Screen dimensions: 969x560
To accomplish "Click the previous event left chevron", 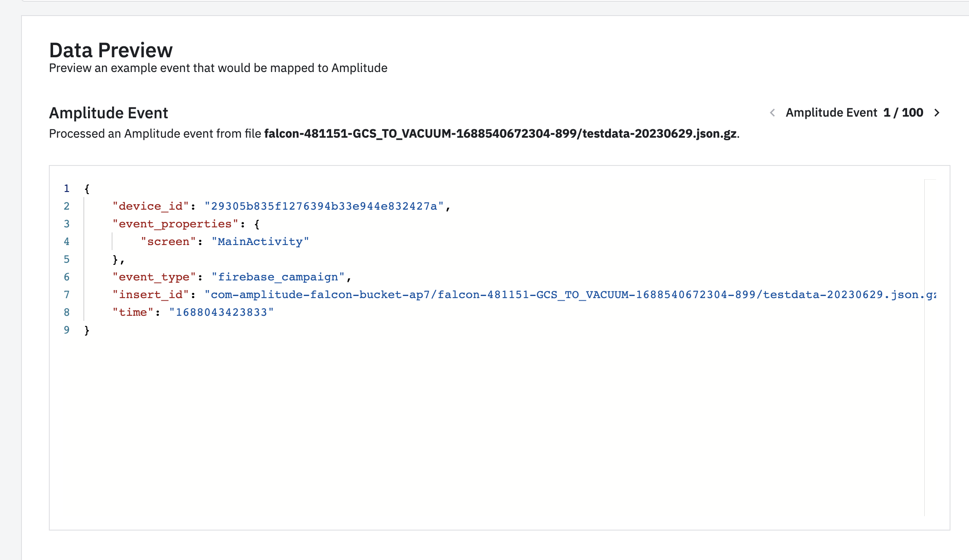I will [x=772, y=113].
